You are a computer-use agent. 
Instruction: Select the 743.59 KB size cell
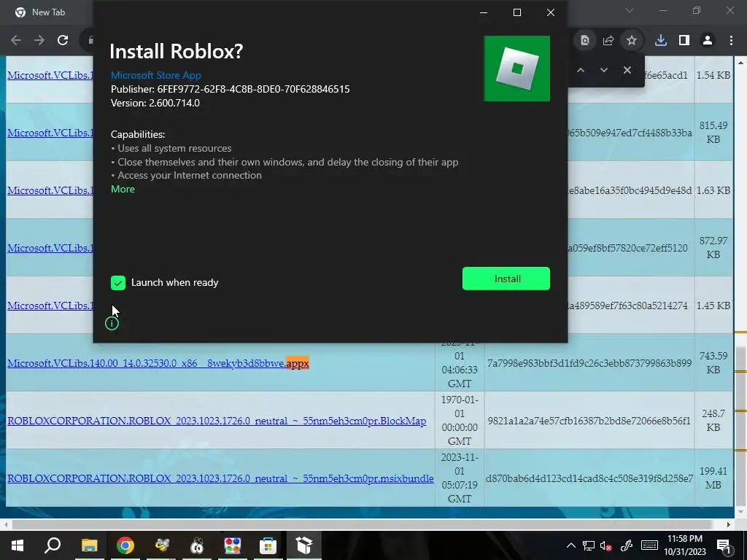coord(713,363)
